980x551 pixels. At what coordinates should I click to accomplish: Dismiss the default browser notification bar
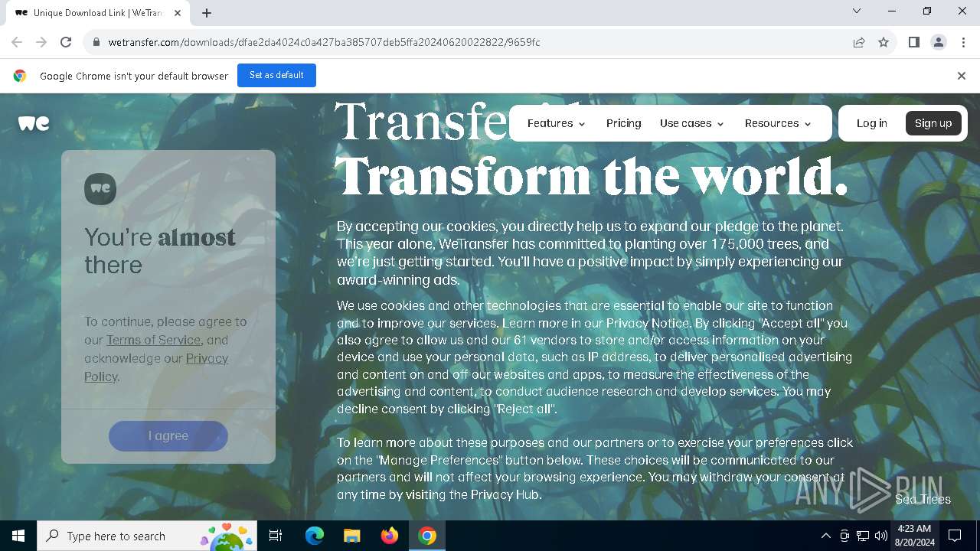click(x=962, y=76)
